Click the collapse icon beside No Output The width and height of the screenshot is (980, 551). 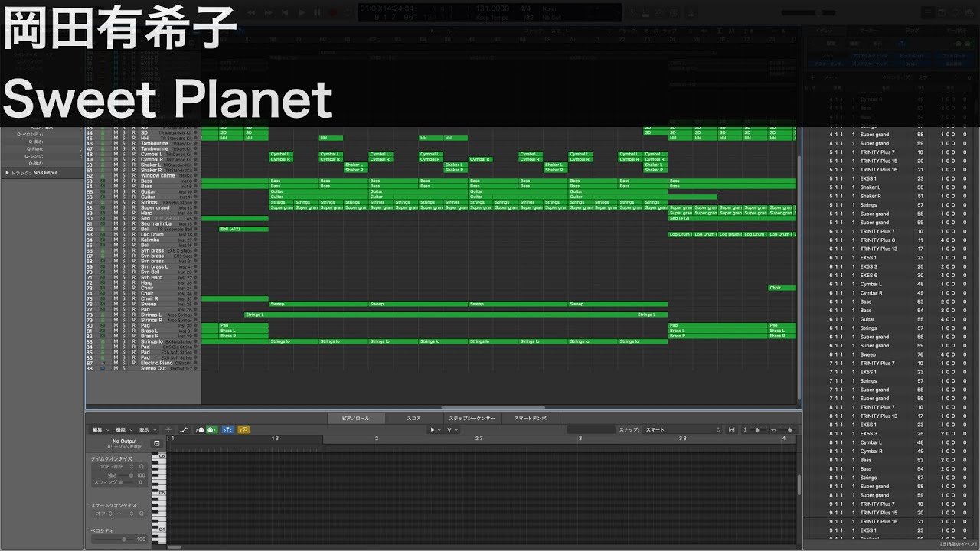157,443
